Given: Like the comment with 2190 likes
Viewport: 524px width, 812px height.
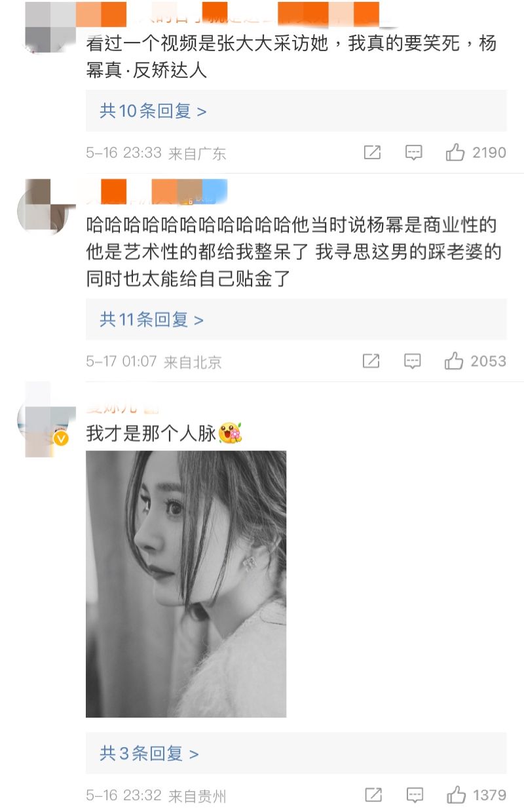Looking at the screenshot, I should [x=455, y=153].
